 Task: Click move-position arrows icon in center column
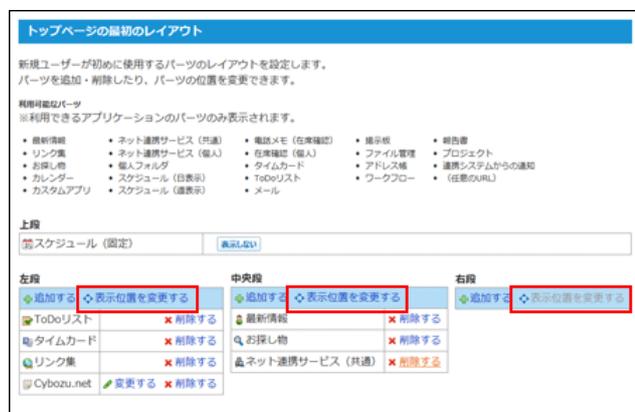299,298
